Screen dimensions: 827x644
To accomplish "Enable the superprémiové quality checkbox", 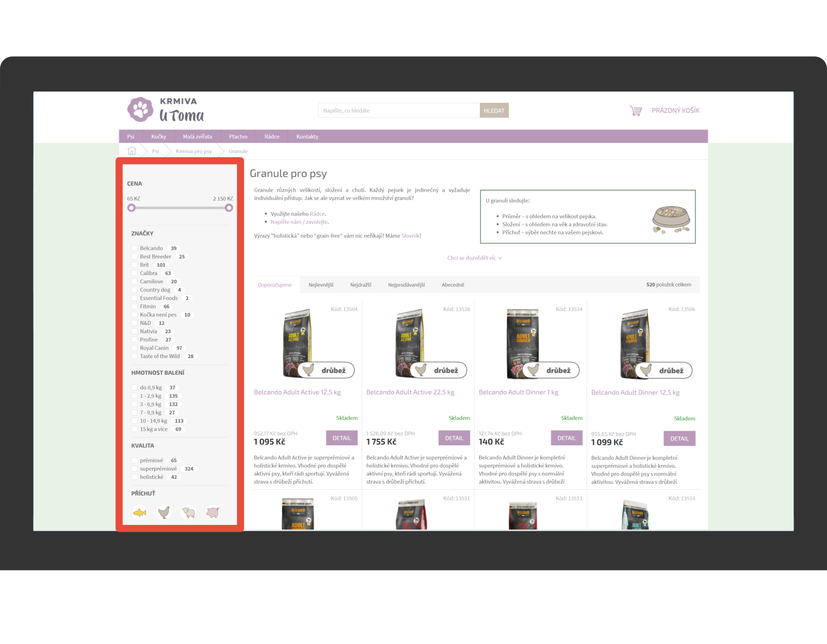I will [x=134, y=469].
